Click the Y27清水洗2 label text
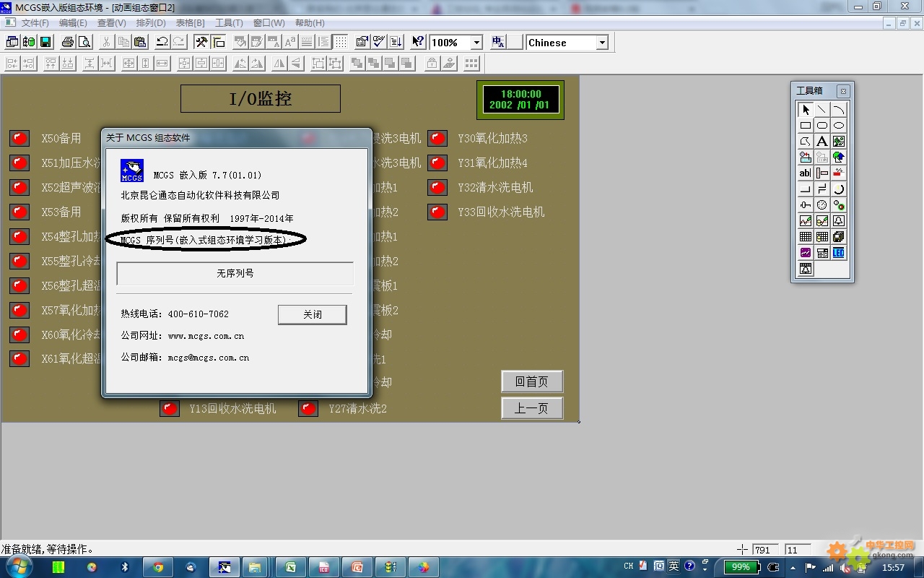 coord(357,408)
